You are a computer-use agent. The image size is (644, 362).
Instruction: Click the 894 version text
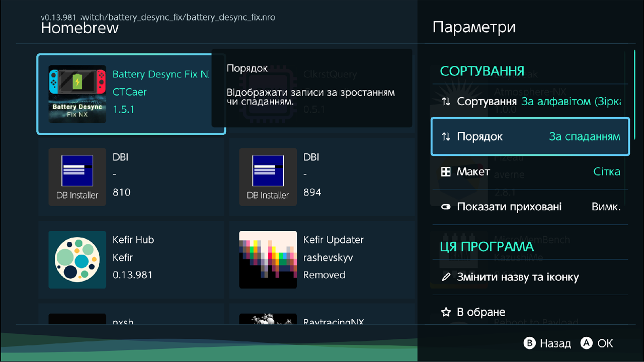coord(312,193)
